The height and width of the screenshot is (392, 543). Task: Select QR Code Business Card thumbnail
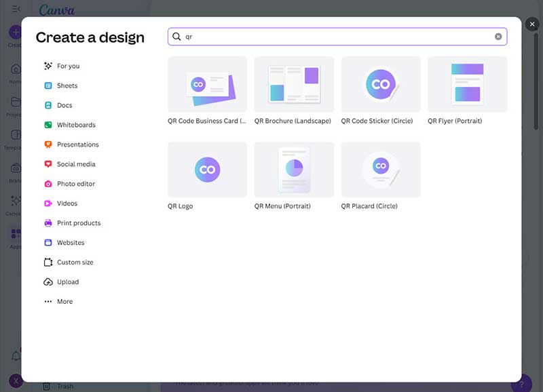tap(208, 84)
